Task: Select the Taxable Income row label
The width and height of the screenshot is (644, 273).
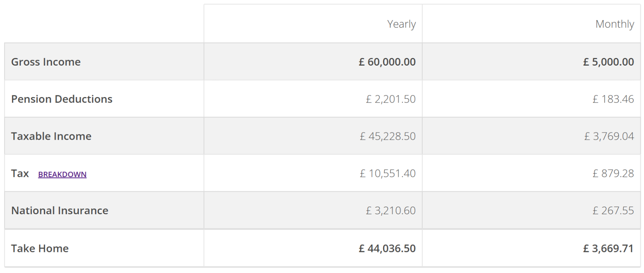Action: [x=51, y=136]
